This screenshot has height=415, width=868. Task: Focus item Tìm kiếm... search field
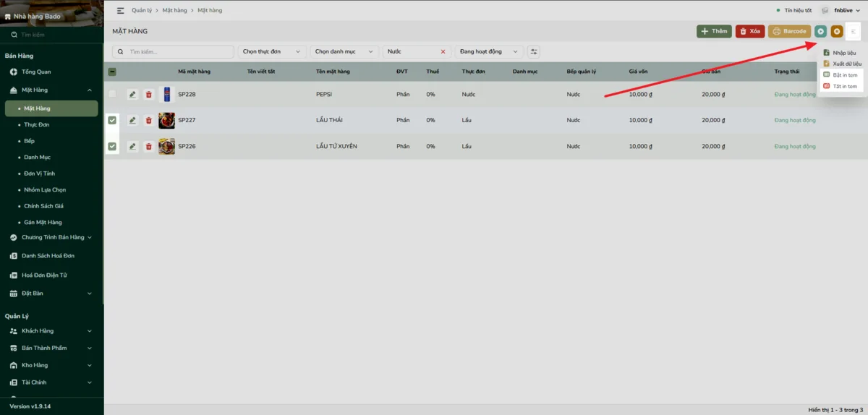[174, 51]
